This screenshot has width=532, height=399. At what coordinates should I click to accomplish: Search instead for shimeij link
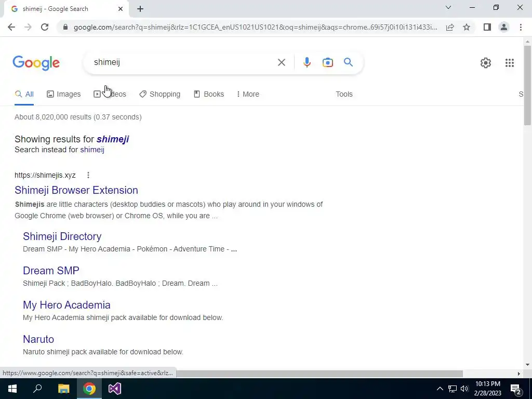(92, 150)
